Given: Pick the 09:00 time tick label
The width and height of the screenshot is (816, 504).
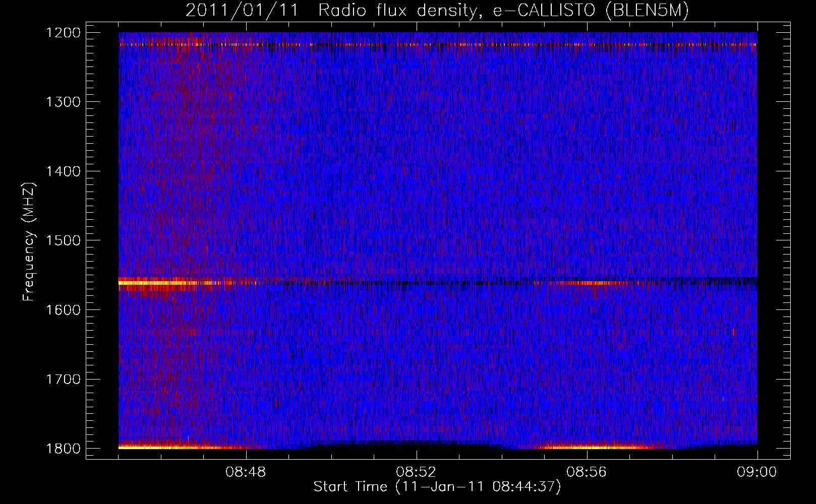Looking at the screenshot, I should tap(757, 472).
